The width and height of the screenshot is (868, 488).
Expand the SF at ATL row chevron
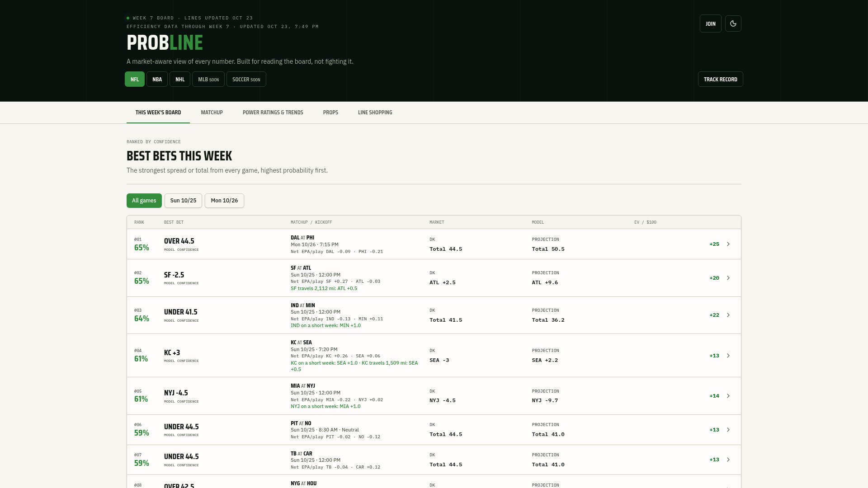tap(728, 278)
